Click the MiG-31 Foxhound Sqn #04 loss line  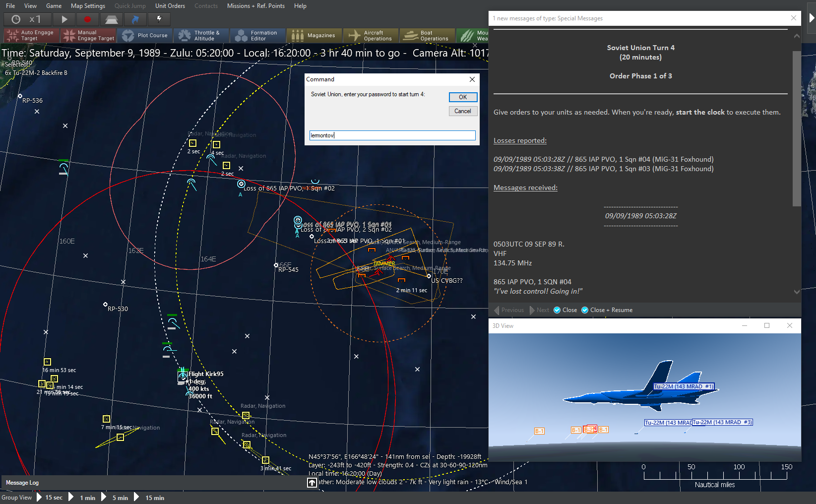tap(604, 159)
